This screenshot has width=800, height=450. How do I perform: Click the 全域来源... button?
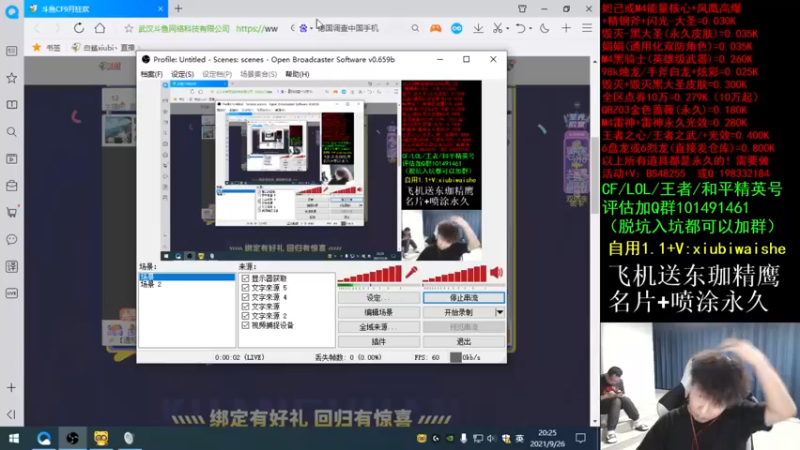point(379,327)
